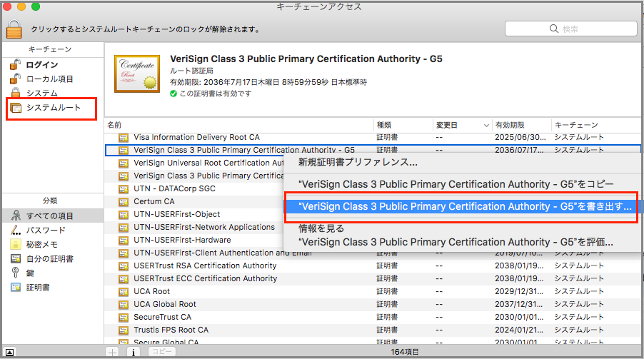Viewport: 644px width, 359px height.
Task: Click certificate icon beside UTN-USERFirst-Hardware
Action: click(x=124, y=241)
